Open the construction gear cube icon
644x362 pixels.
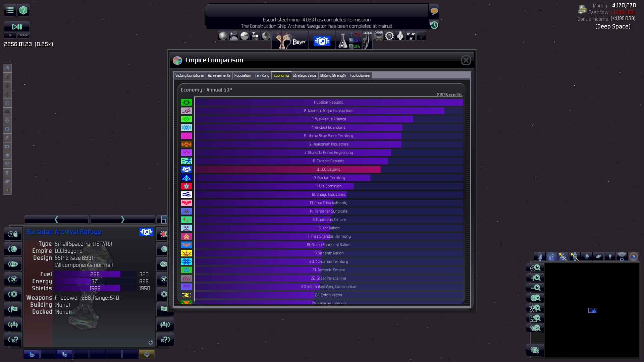tap(389, 36)
